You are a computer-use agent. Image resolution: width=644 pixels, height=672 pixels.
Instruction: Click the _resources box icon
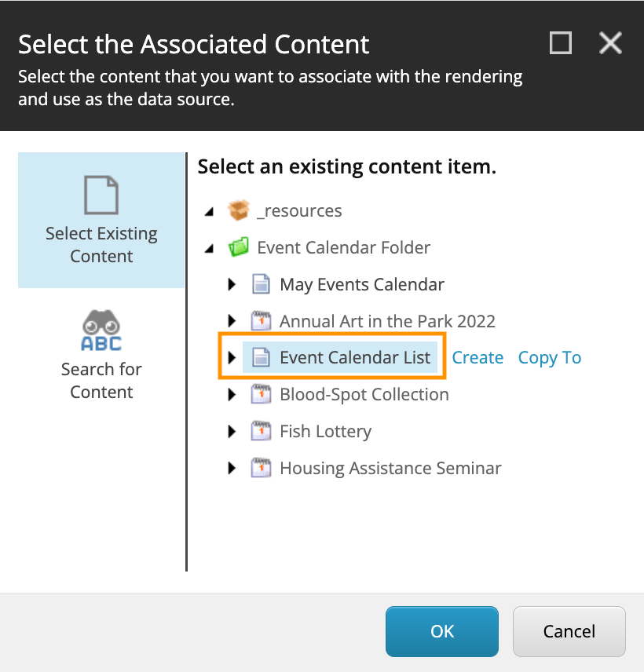(x=238, y=210)
